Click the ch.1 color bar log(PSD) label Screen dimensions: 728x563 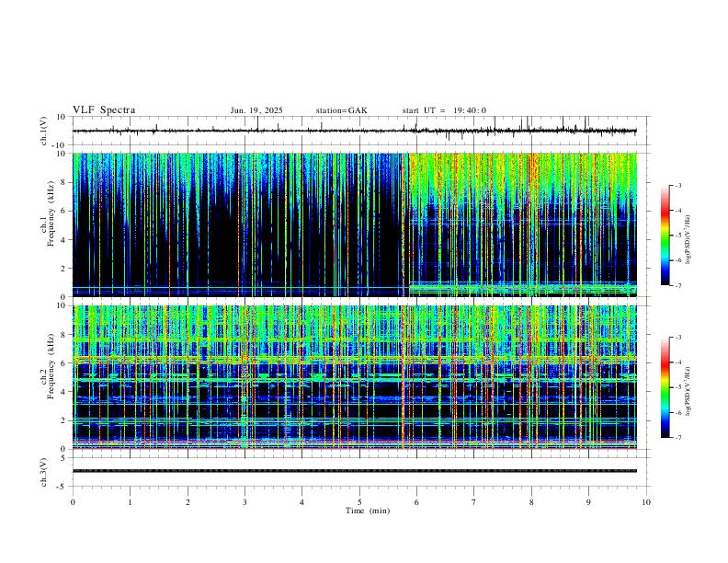(688, 239)
